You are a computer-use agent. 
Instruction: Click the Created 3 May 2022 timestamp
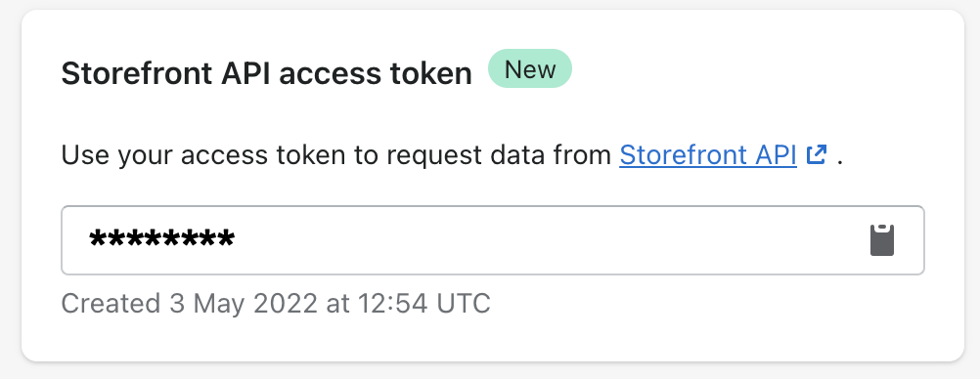(276, 304)
